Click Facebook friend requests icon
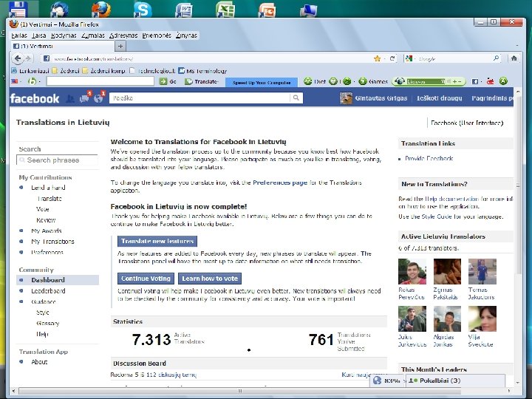Screen dimensions: 532x399 70,98
